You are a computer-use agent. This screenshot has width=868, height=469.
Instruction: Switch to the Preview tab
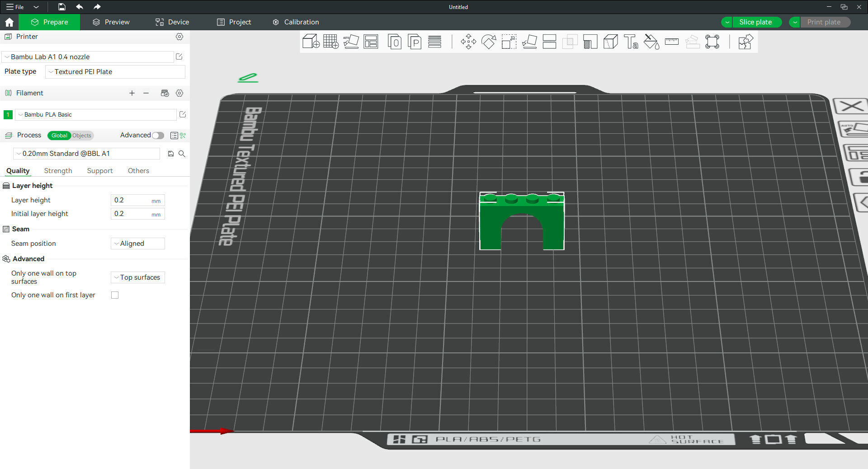[x=111, y=22]
